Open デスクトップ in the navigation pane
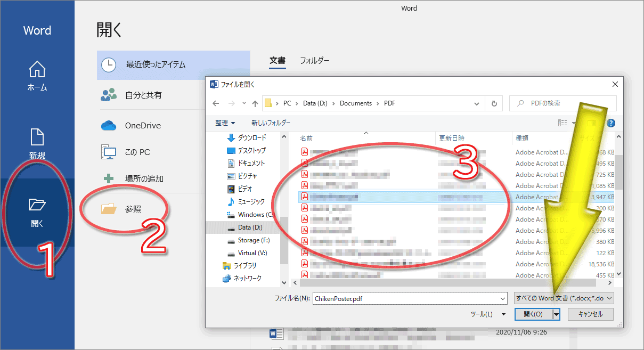The height and width of the screenshot is (350, 644). pyautogui.click(x=246, y=150)
